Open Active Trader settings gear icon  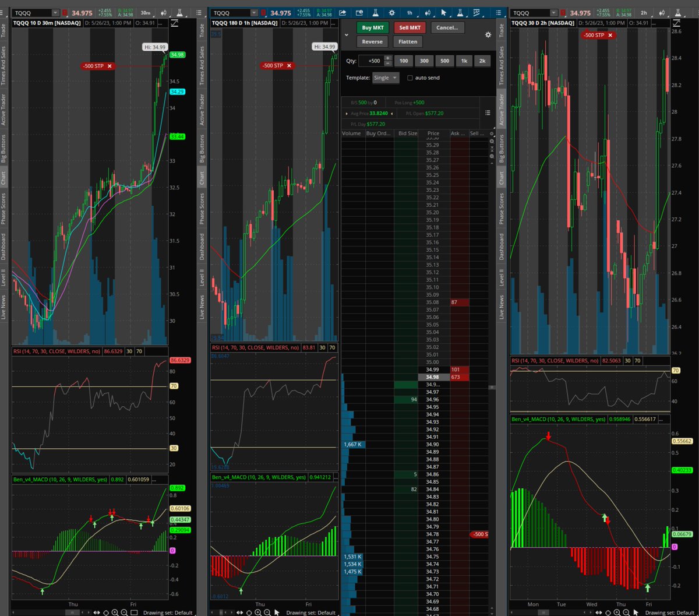(x=488, y=35)
